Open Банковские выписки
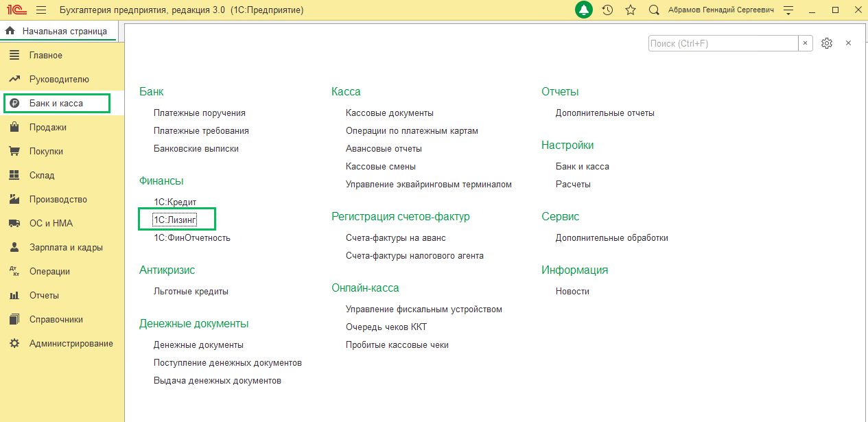This screenshot has height=422, width=868. click(196, 149)
